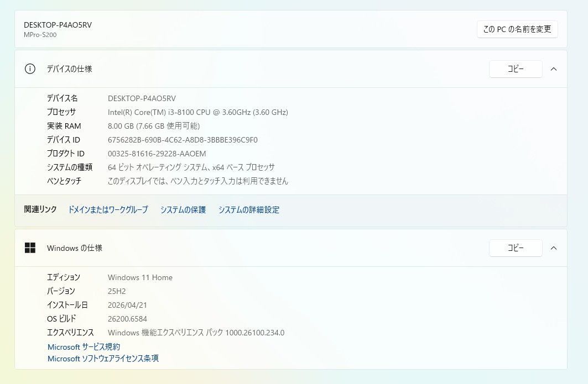Image resolution: width=588 pixels, height=384 pixels.
Task: Click the デバイスの仕様 heading text
Action: [x=69, y=69]
